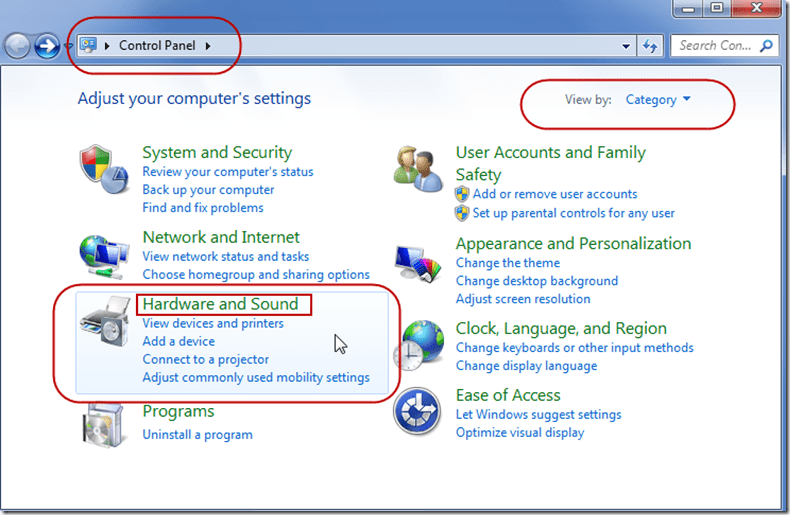Expand the arrow before Control Panel breadcrumb

[x=107, y=46]
